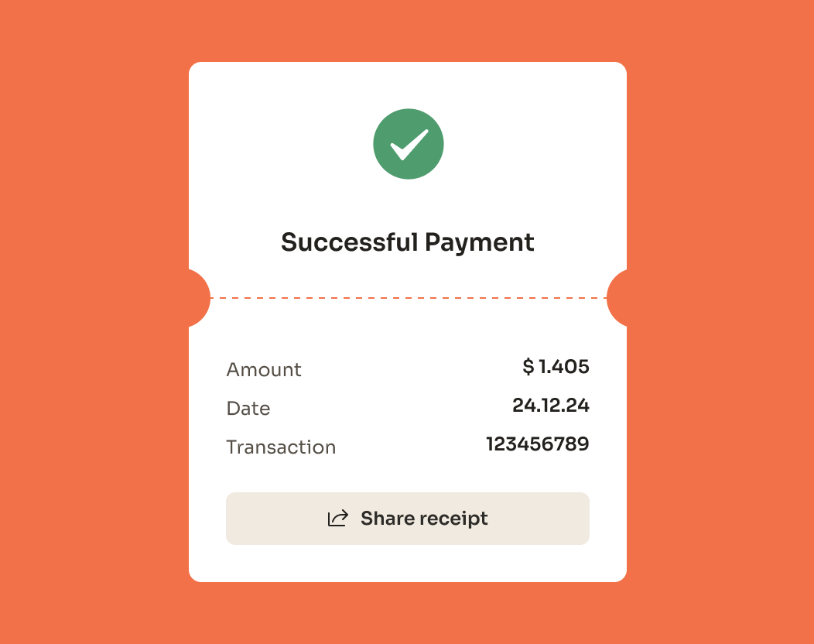The image size is (814, 644).
Task: Click the share arrow icon
Action: click(337, 519)
